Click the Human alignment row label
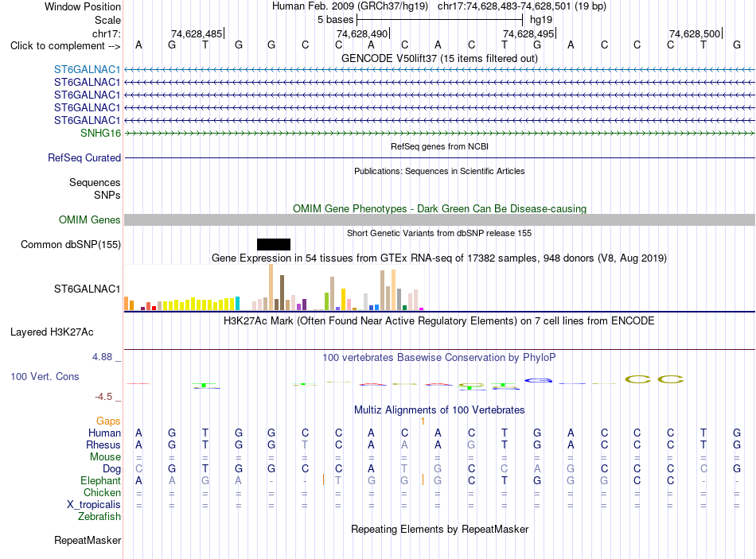756x559 pixels. 104,433
